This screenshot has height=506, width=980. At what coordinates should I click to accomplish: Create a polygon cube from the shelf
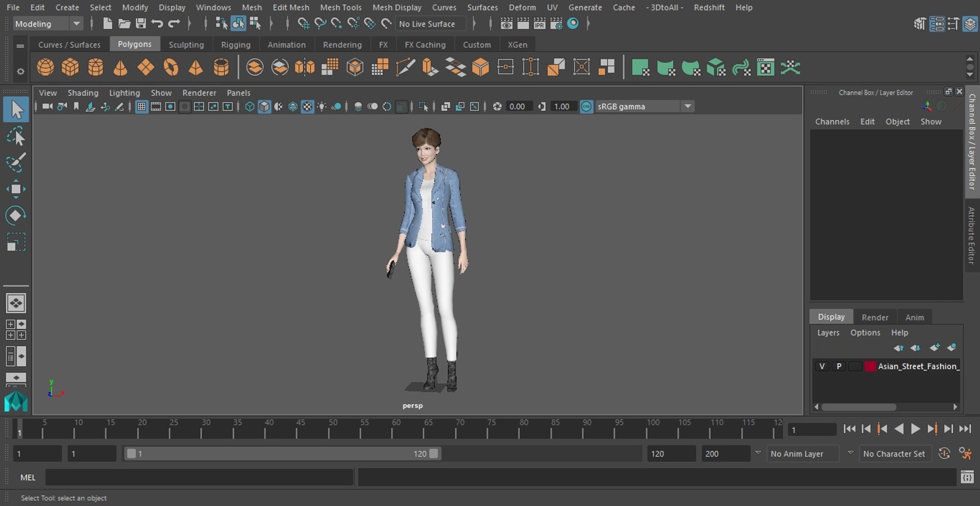pyautogui.click(x=70, y=67)
